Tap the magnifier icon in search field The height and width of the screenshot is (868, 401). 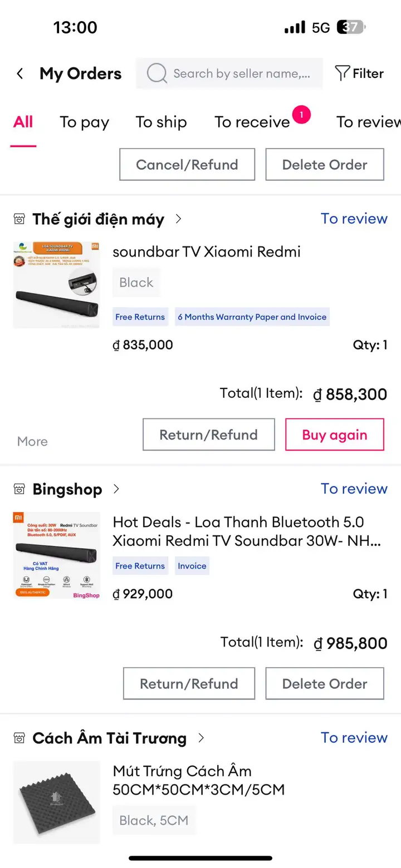pyautogui.click(x=157, y=73)
